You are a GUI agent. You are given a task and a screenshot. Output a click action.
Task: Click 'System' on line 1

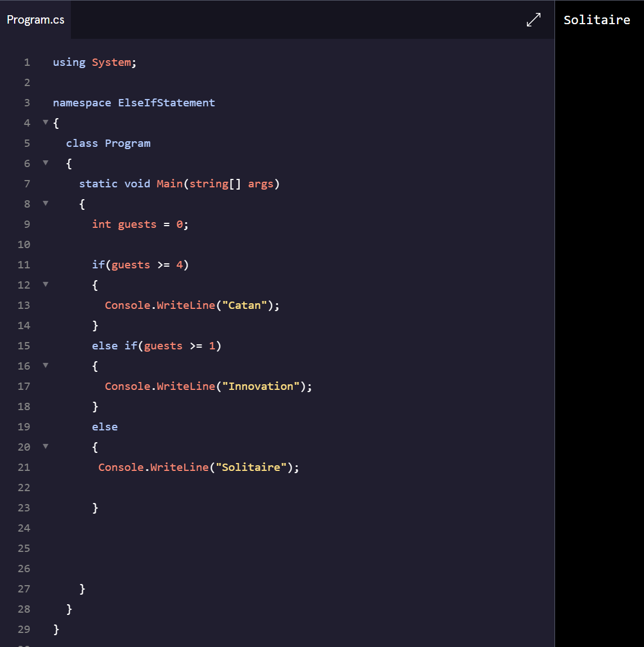111,62
